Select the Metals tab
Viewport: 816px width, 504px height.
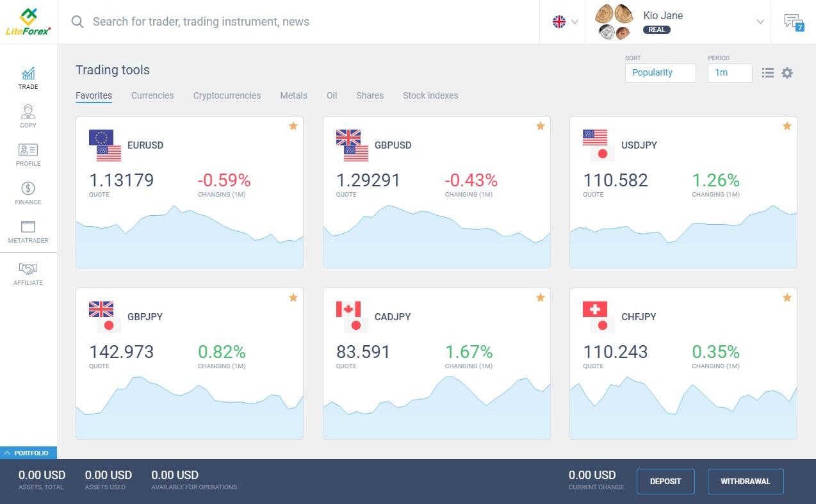click(x=294, y=95)
